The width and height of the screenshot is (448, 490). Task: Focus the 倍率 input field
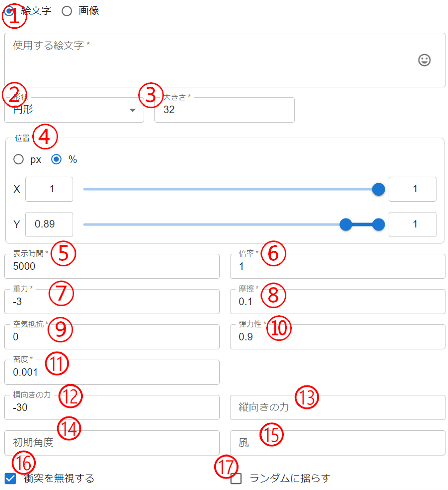click(337, 266)
